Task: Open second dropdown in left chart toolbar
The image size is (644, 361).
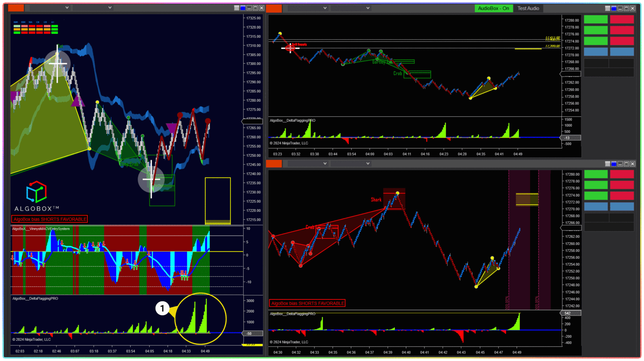Action: point(92,8)
